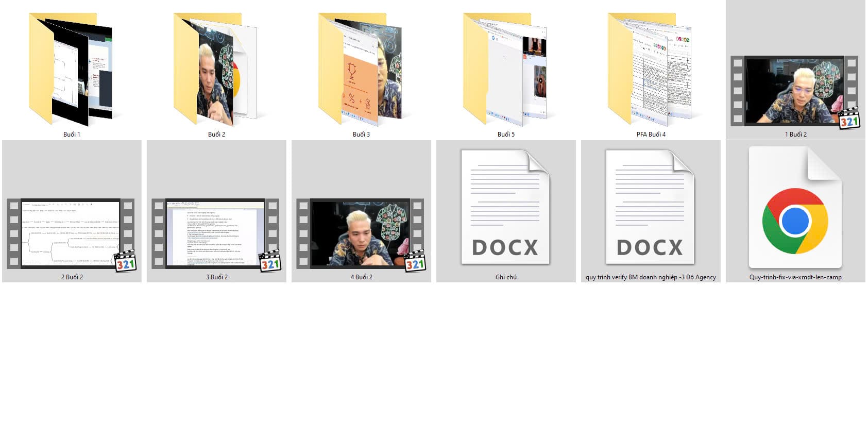Click the name 'quy trình verify BM doanh nghiệp -3 Độ Agency'
This screenshot has height=421, width=868.
point(651,277)
